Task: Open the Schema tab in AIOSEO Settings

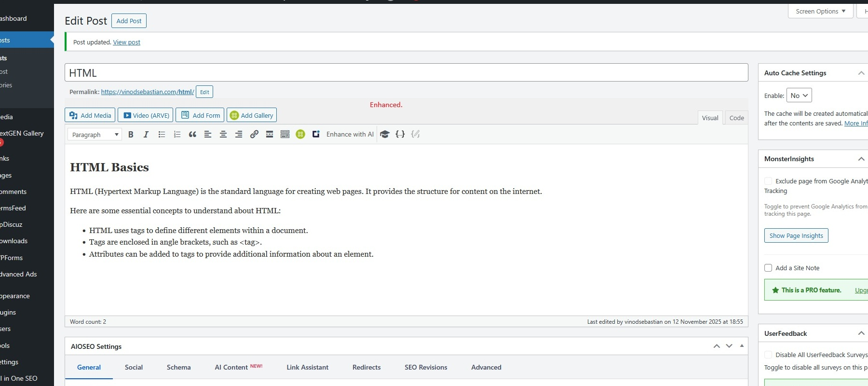Action: click(178, 367)
